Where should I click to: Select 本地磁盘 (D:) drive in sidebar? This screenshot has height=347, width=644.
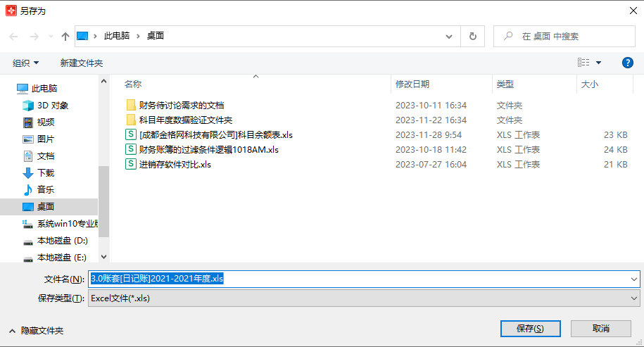62,241
